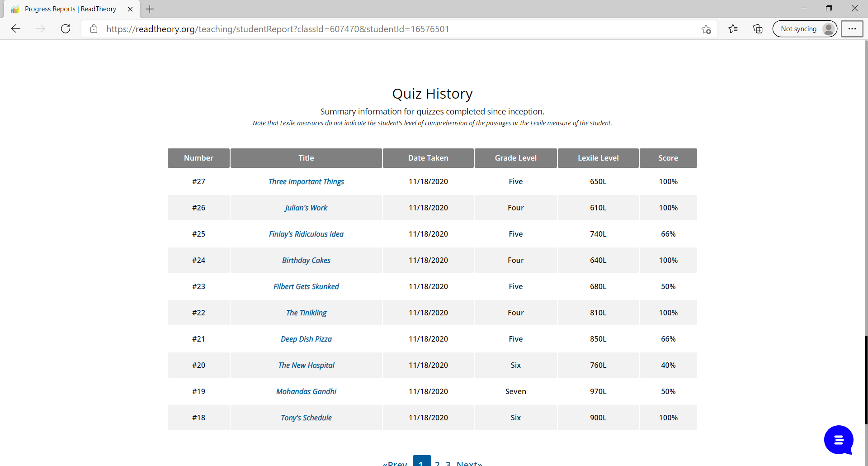Image resolution: width=868 pixels, height=466 pixels.
Task: Click the 900L lexile value
Action: (x=598, y=418)
